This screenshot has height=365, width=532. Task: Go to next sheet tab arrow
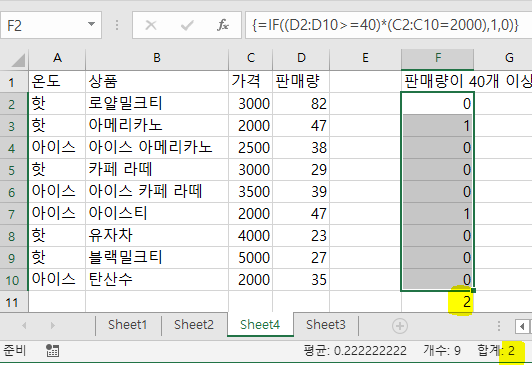(x=52, y=326)
